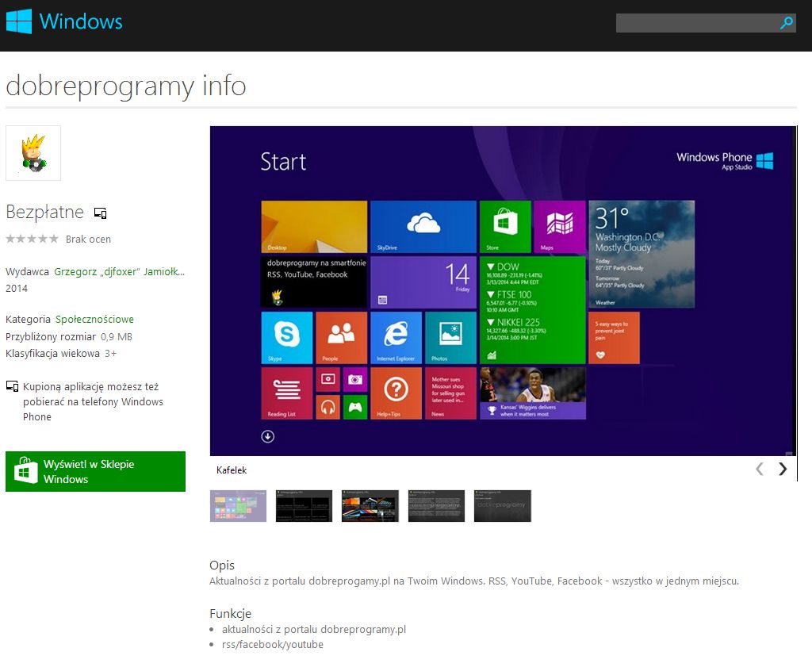Click the camera small tile
The width and height of the screenshot is (812, 671).
(x=355, y=379)
